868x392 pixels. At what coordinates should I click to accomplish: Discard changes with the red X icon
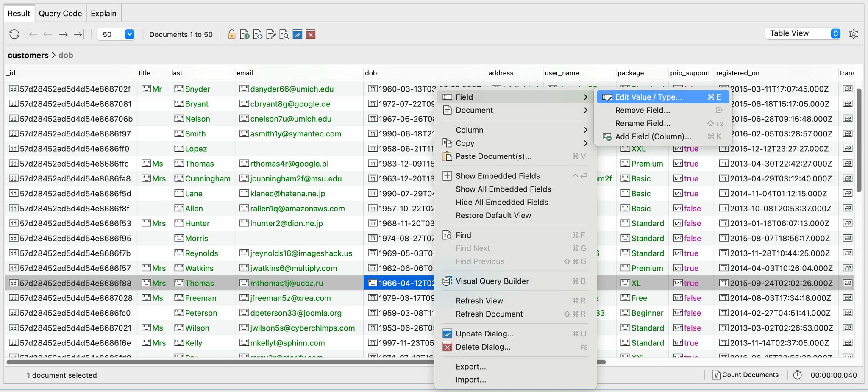311,34
